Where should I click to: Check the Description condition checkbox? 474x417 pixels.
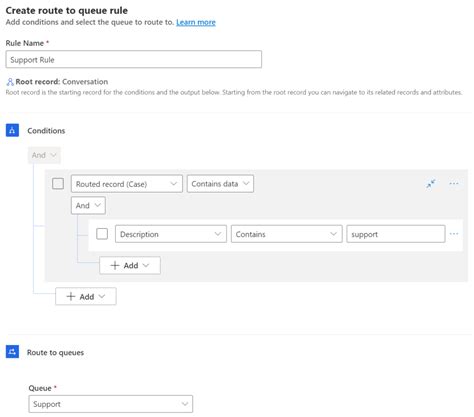(x=102, y=234)
